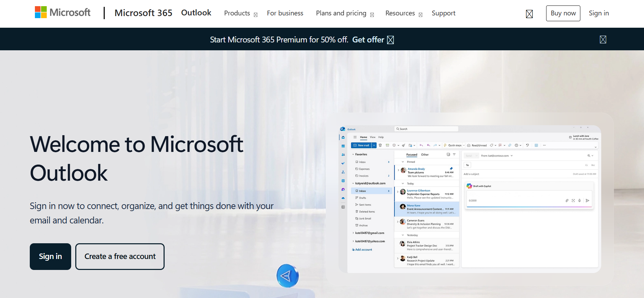Image resolution: width=644 pixels, height=298 pixels.
Task: Expand the Plans and pricing menu
Action: click(x=345, y=13)
